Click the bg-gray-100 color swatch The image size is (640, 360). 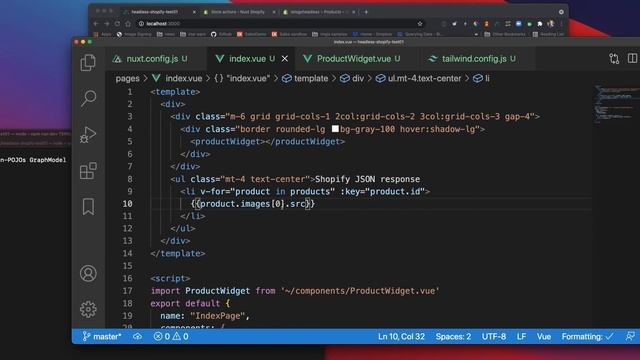pyautogui.click(x=335, y=129)
